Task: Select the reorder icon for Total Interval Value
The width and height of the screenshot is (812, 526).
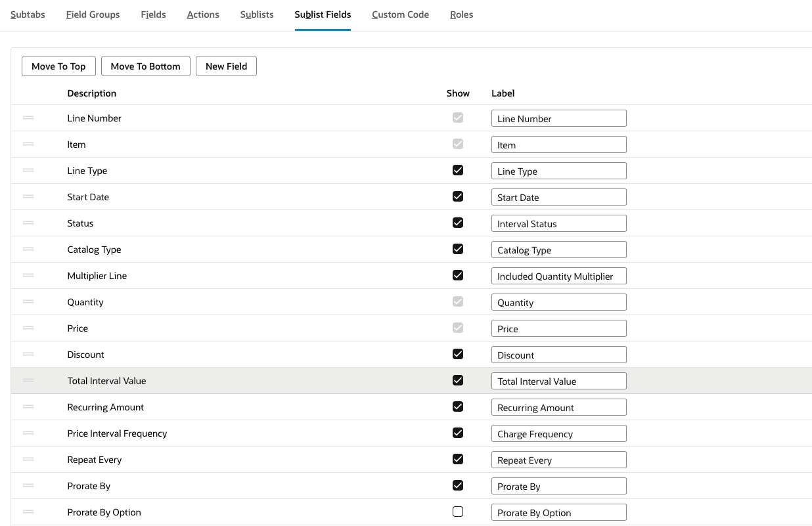Action: (28, 380)
